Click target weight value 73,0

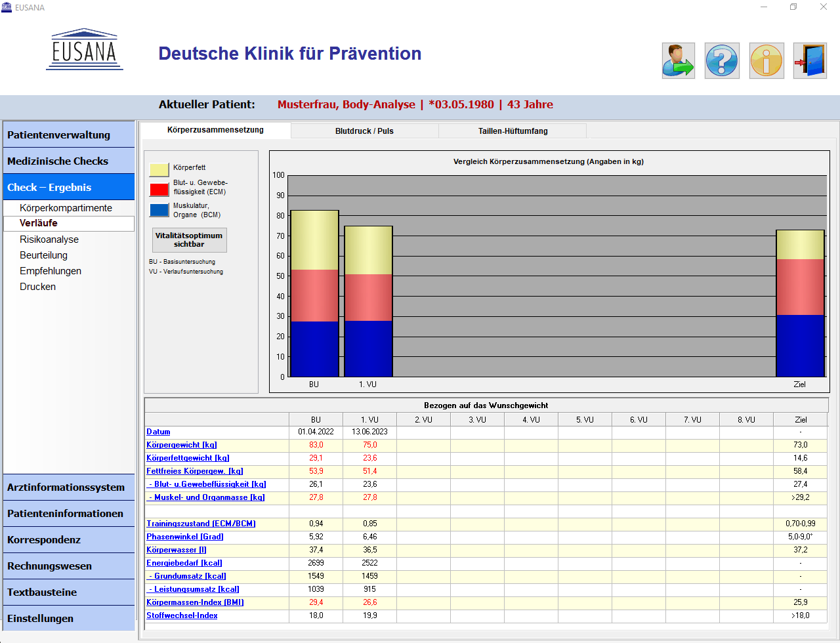(x=801, y=445)
